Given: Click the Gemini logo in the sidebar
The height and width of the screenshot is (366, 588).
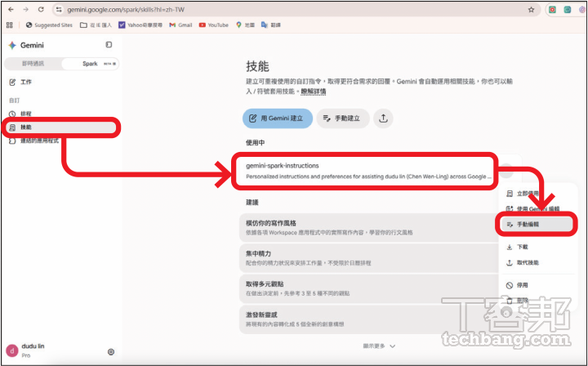Looking at the screenshot, I should click(26, 46).
